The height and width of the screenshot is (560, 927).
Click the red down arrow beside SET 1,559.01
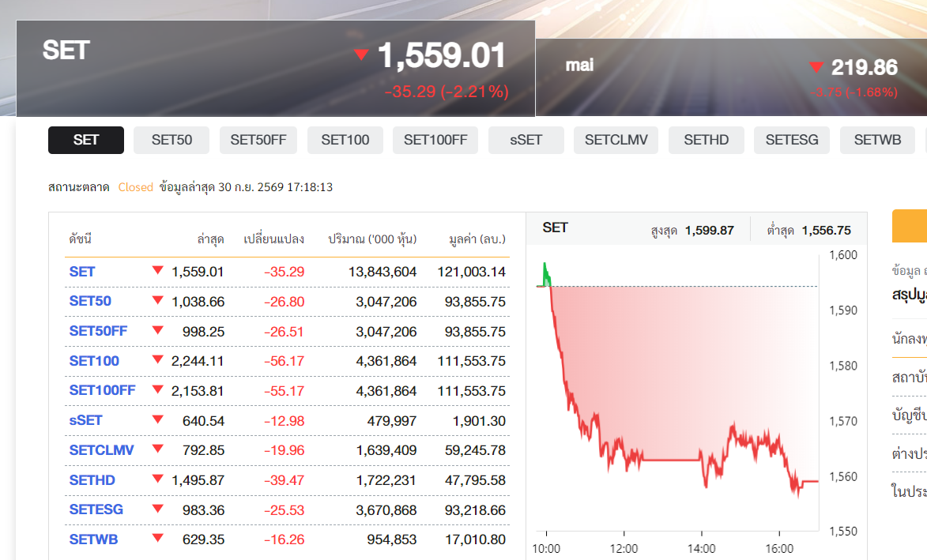(361, 55)
